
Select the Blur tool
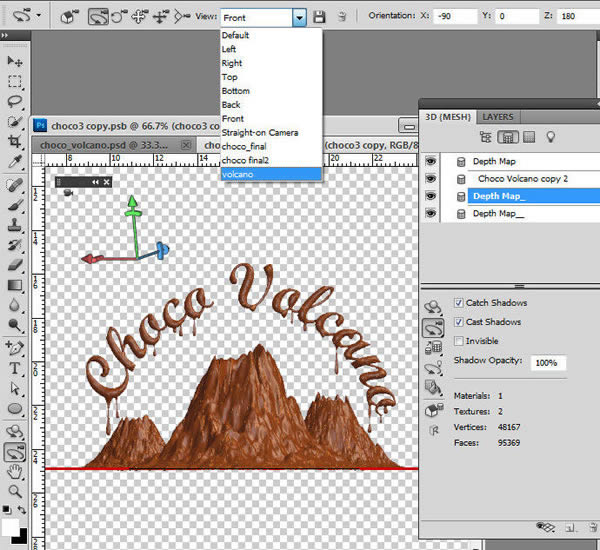[15, 305]
